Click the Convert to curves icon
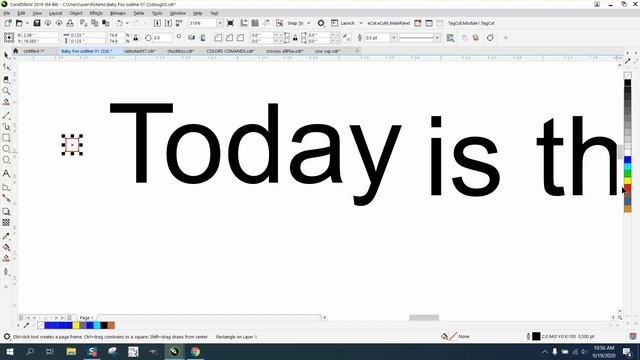Screen dimensions: 640x360 pos(490,38)
